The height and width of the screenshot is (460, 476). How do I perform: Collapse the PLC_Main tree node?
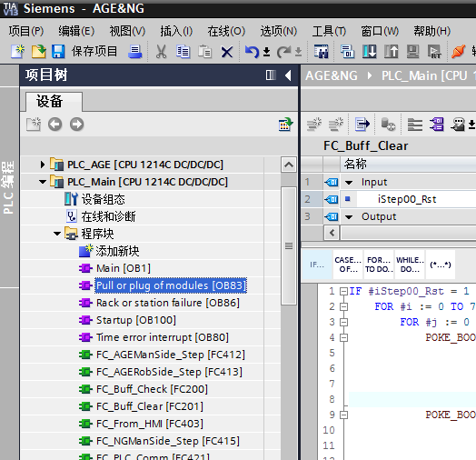point(43,182)
